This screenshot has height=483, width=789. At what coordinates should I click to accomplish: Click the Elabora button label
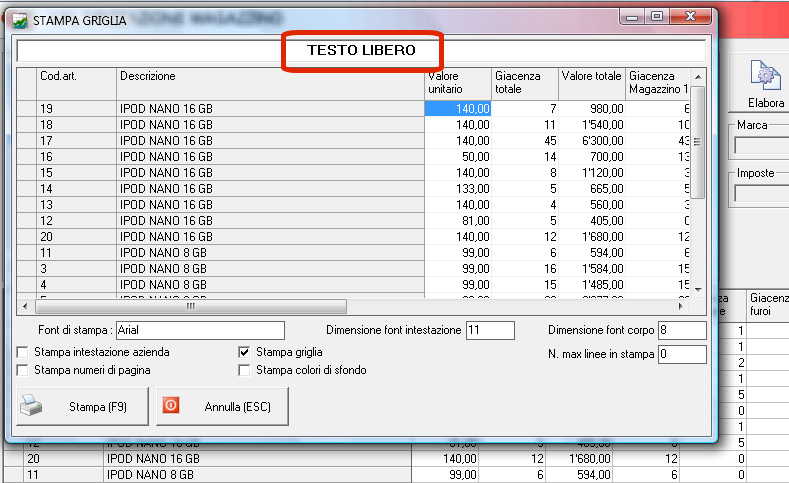pyautogui.click(x=766, y=103)
